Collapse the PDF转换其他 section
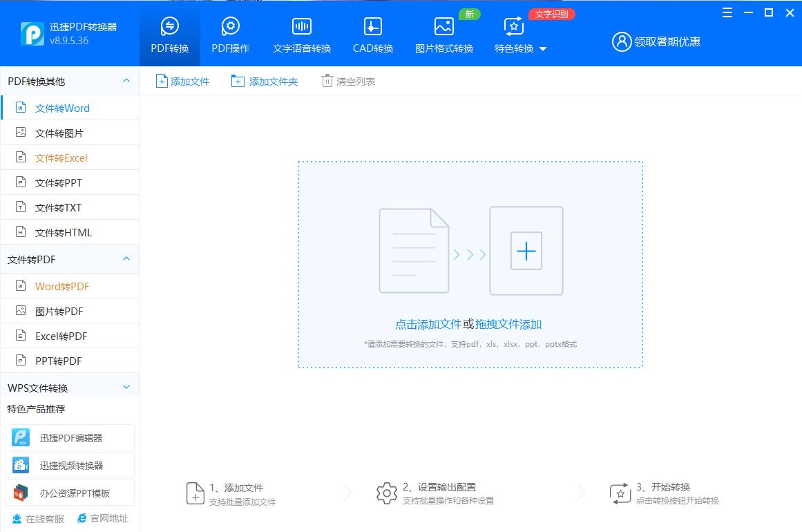Image resolution: width=802 pixels, height=532 pixels. pyautogui.click(x=126, y=81)
